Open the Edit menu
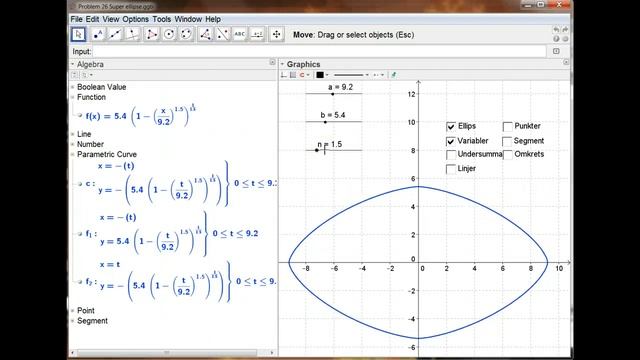Screen dimensions: 640x360 point(92,19)
